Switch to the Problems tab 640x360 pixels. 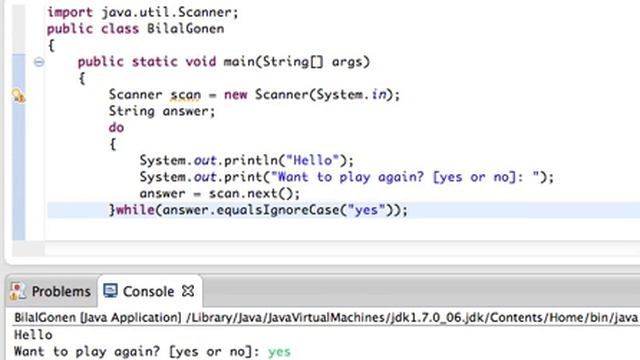(x=51, y=291)
